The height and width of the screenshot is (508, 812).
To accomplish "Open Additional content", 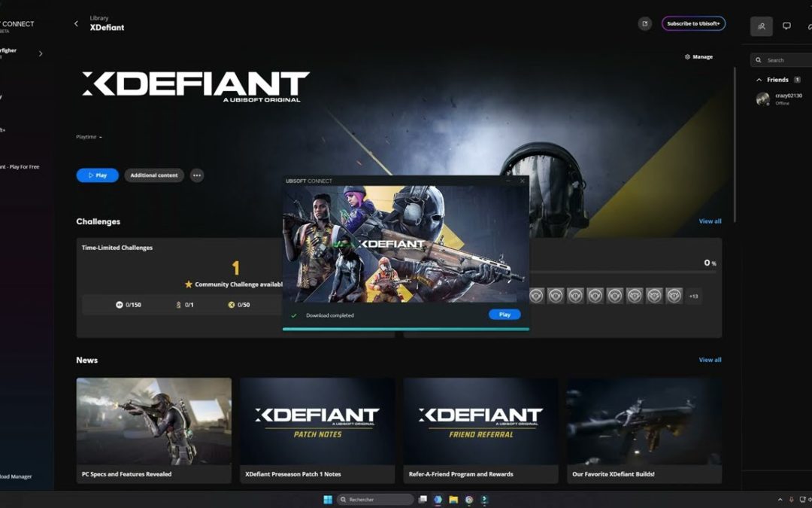I will pyautogui.click(x=154, y=175).
